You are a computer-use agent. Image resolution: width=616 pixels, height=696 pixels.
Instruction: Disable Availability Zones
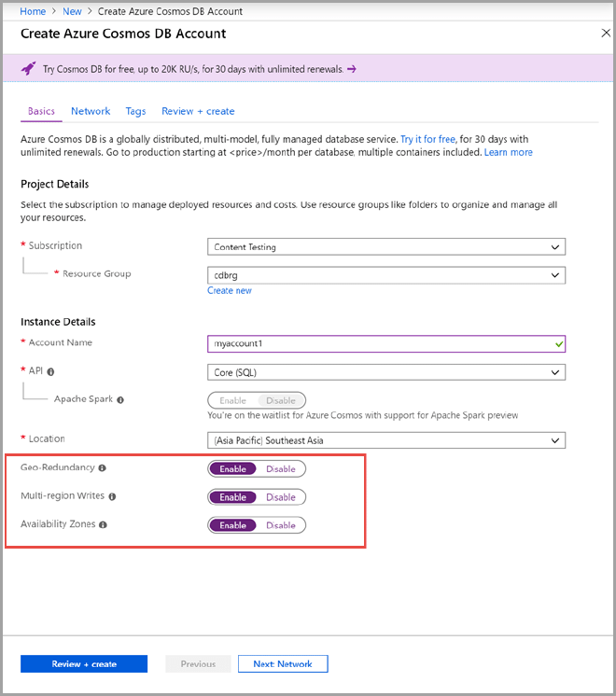(281, 525)
